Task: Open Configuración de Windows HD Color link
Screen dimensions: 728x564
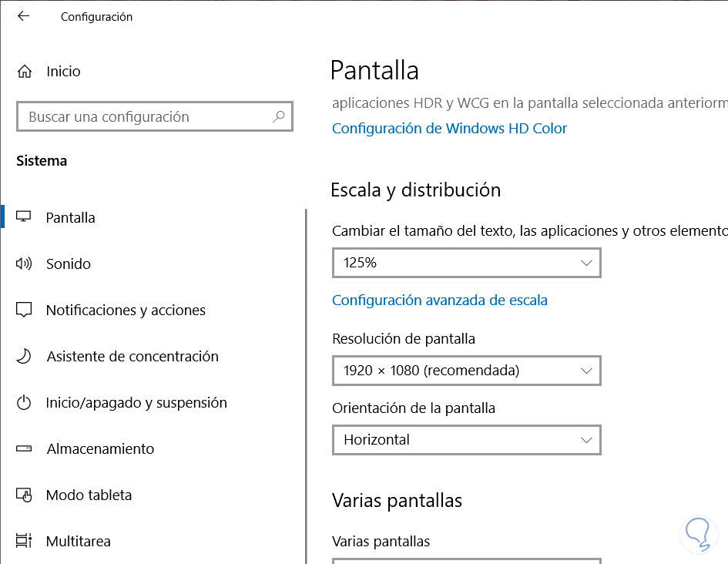Action: 449,129
